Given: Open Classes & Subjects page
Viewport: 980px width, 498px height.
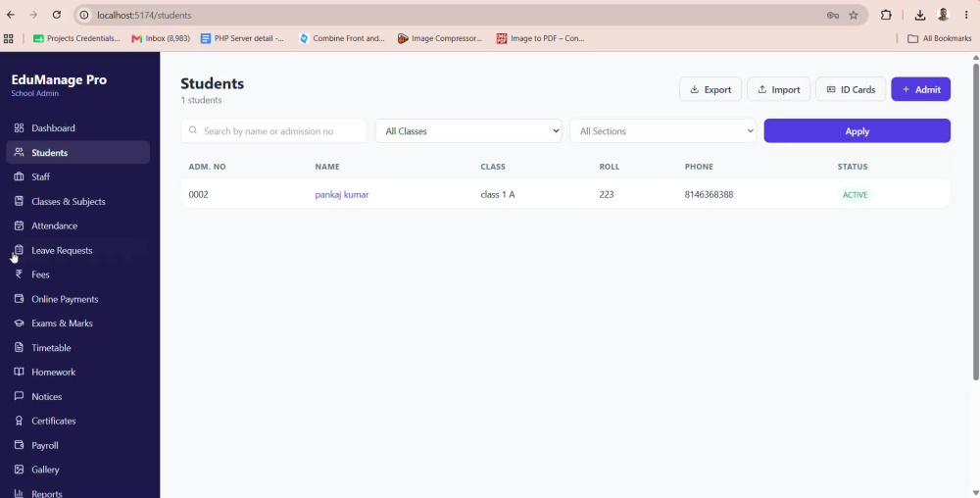Looking at the screenshot, I should coord(77,201).
